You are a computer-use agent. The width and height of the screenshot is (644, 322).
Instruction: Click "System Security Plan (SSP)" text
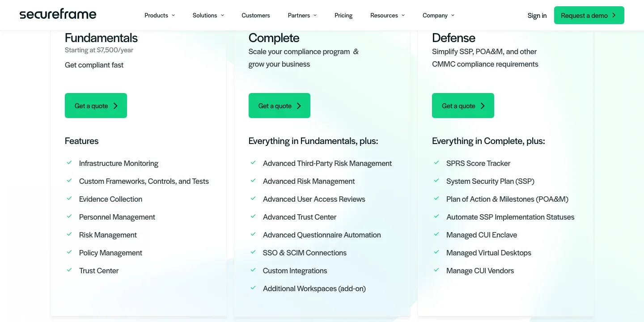pyautogui.click(x=491, y=181)
